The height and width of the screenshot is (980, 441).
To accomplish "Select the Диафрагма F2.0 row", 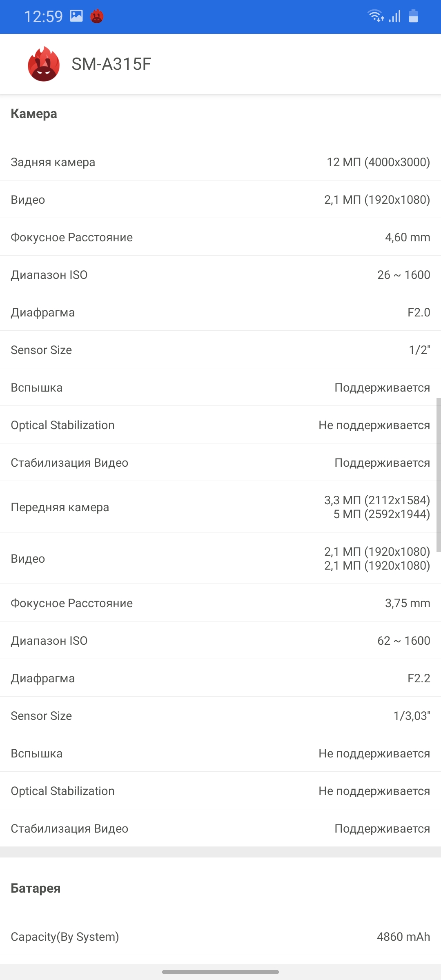I will [x=220, y=312].
